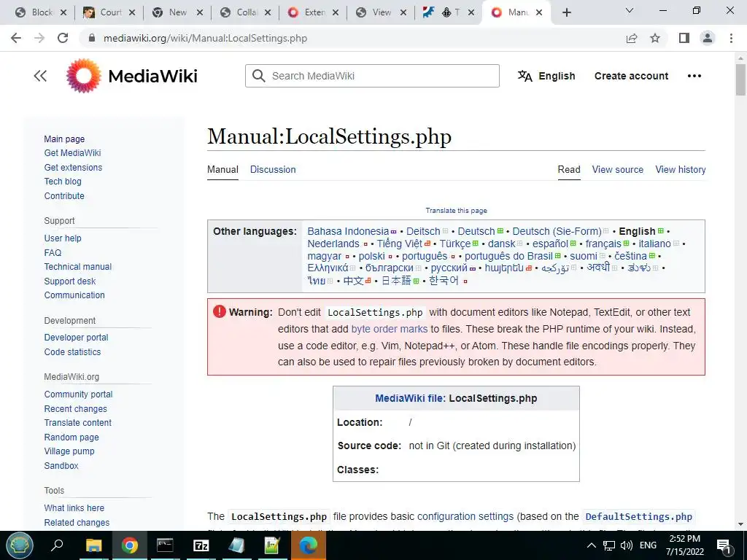Viewport: 747px width, 560px height.
Task: Open Microsoft Edge from the taskbar
Action: pos(309,545)
